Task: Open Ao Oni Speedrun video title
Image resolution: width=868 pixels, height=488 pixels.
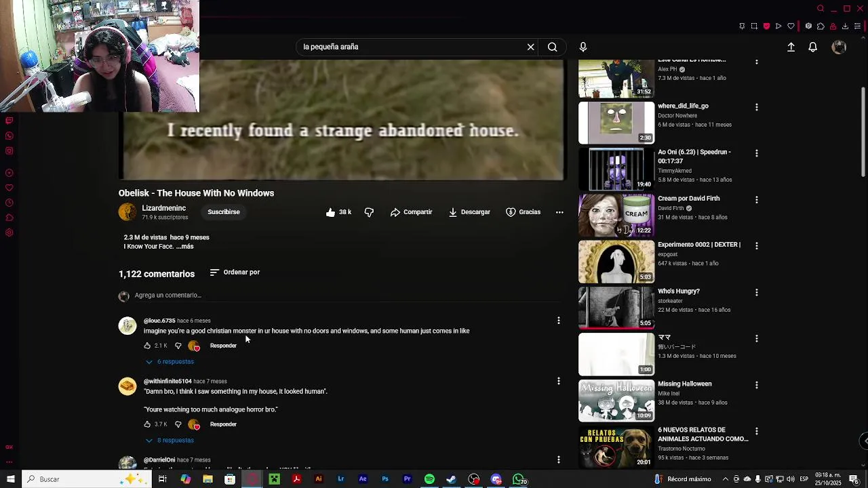Action: (694, 157)
